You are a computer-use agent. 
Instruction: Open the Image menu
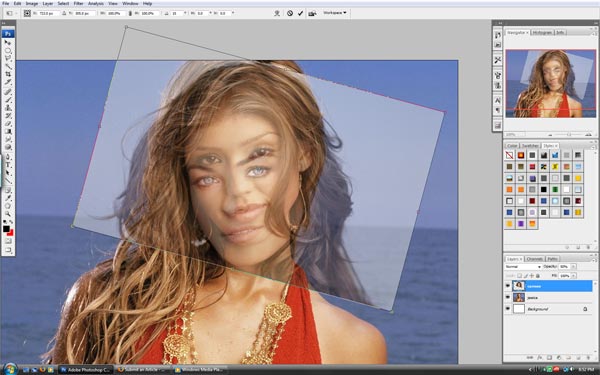pos(32,3)
